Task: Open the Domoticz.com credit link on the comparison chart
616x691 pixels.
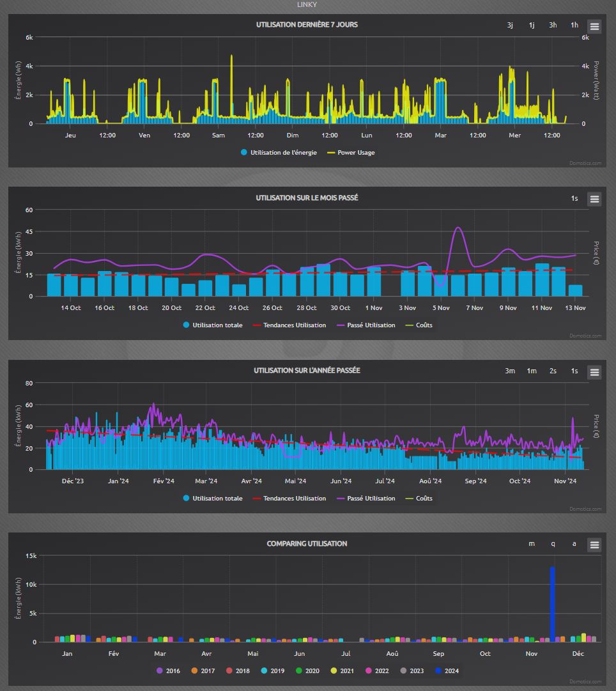Action: click(585, 682)
